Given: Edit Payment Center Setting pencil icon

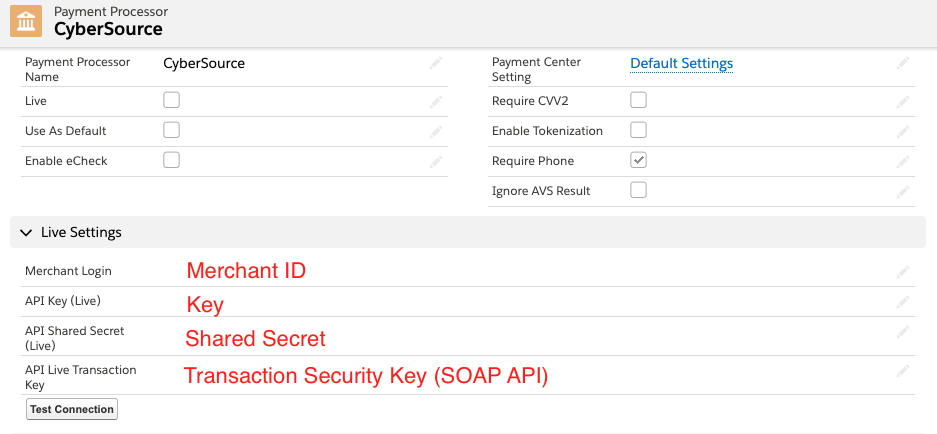Looking at the screenshot, I should [x=903, y=63].
